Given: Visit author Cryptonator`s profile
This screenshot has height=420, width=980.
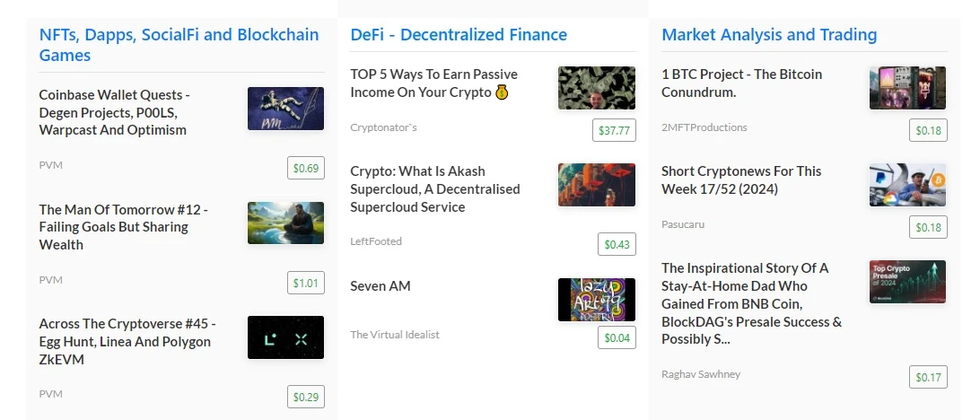Looking at the screenshot, I should pyautogui.click(x=383, y=127).
